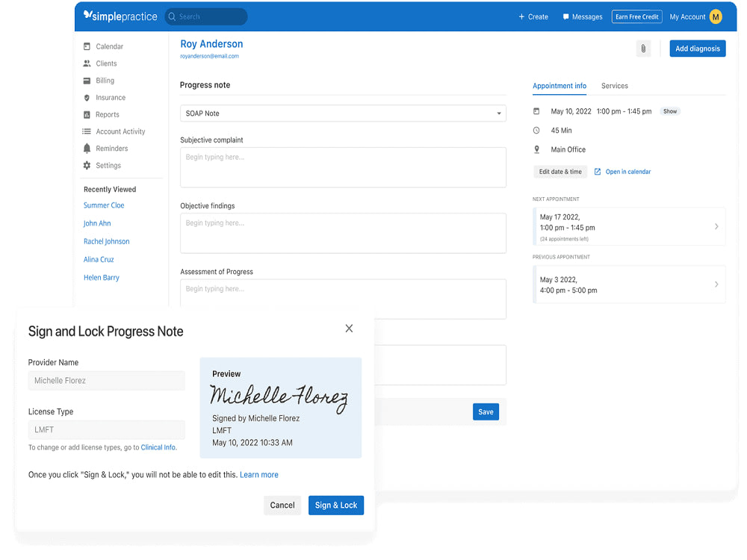Click the Account Activity list icon
The image size is (747, 560).
[87, 131]
